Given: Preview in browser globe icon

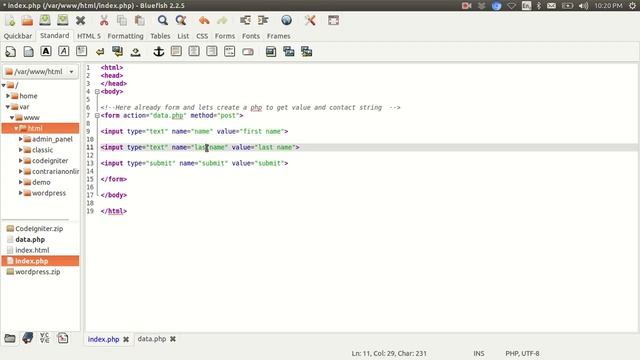Looking at the screenshot, I should coord(287,20).
